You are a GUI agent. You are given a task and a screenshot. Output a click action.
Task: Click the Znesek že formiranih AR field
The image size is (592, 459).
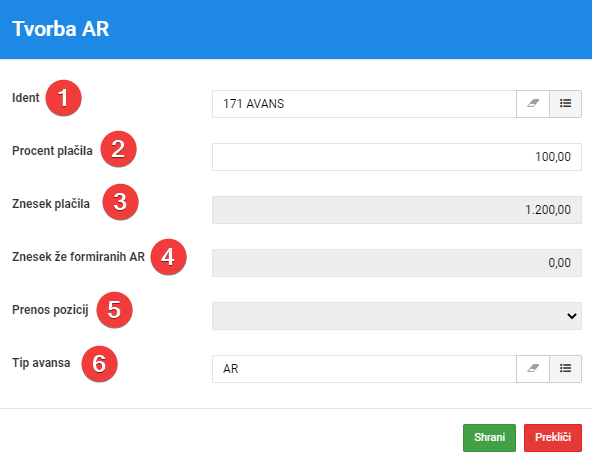[x=397, y=263]
